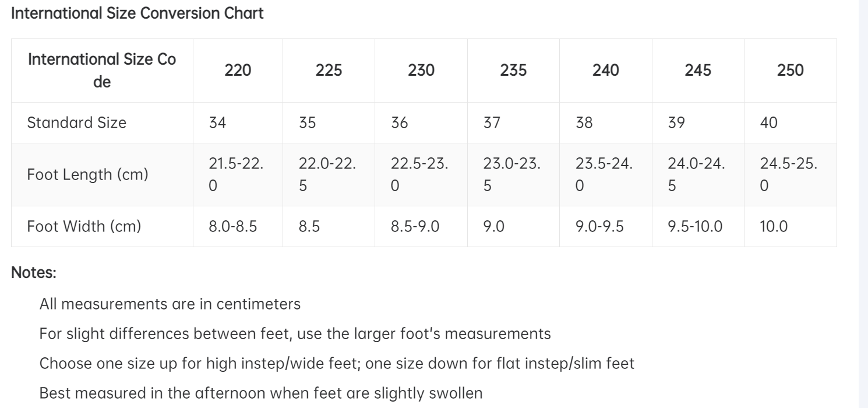Click the 9.5-10.0 foot width cell
Image resolution: width=868 pixels, height=408 pixels.
point(695,226)
